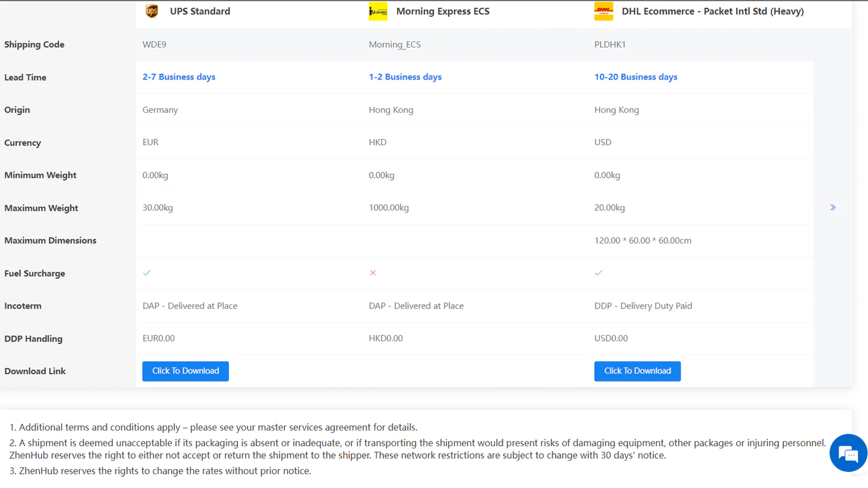Click DHL Ecommerce minimum weight 0.00kg
Viewport: 868px width, 488px height.
(607, 175)
